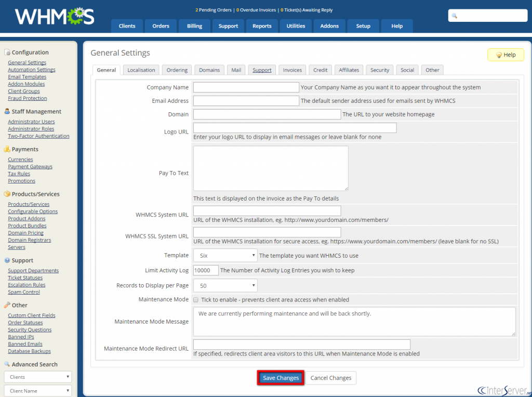Image resolution: width=532 pixels, height=397 pixels.
Task: Click into the Company Name field
Action: pyautogui.click(x=246, y=87)
